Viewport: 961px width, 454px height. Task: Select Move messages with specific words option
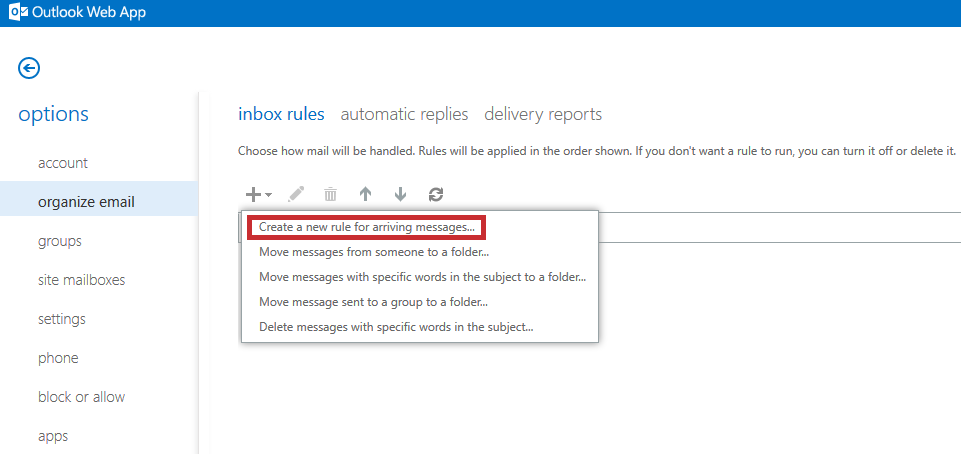click(x=423, y=277)
